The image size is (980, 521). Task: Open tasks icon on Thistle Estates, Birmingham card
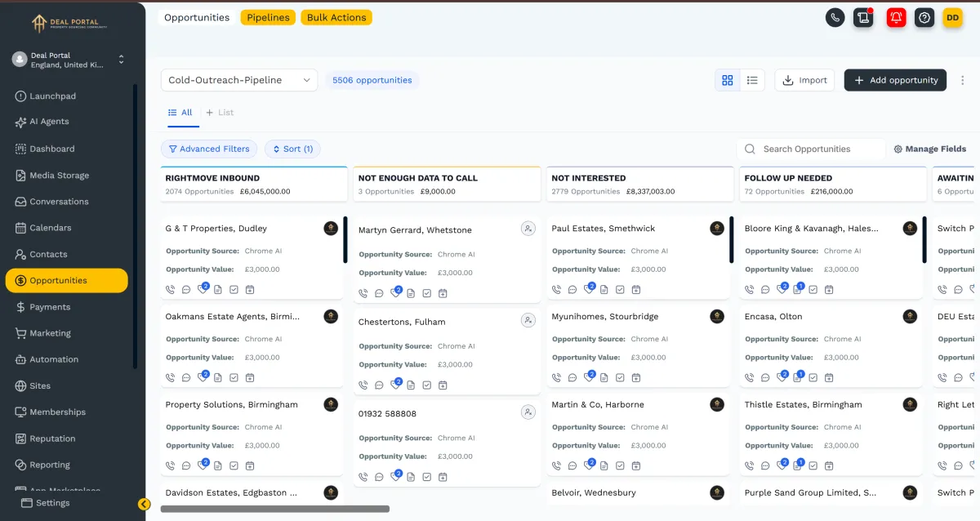[x=813, y=465]
